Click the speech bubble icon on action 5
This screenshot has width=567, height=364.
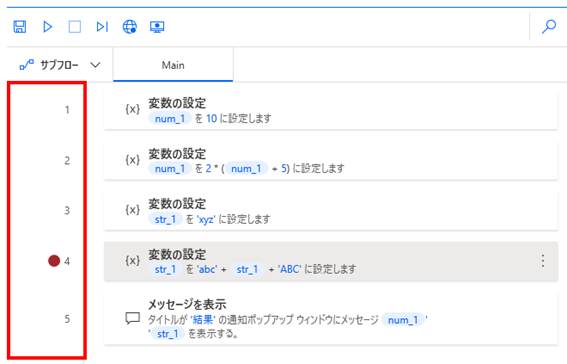pyautogui.click(x=132, y=318)
